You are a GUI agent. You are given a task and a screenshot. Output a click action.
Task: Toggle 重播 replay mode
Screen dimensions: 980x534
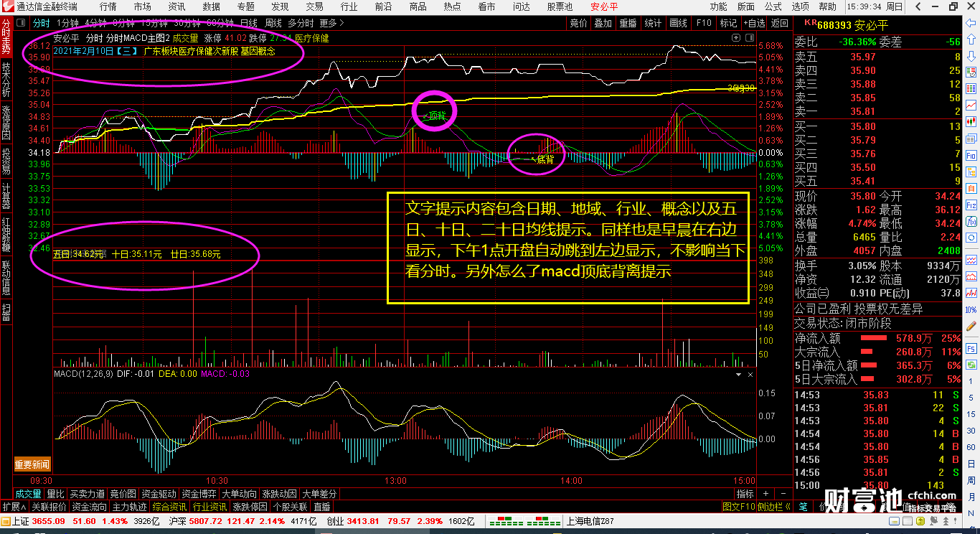tap(628, 23)
